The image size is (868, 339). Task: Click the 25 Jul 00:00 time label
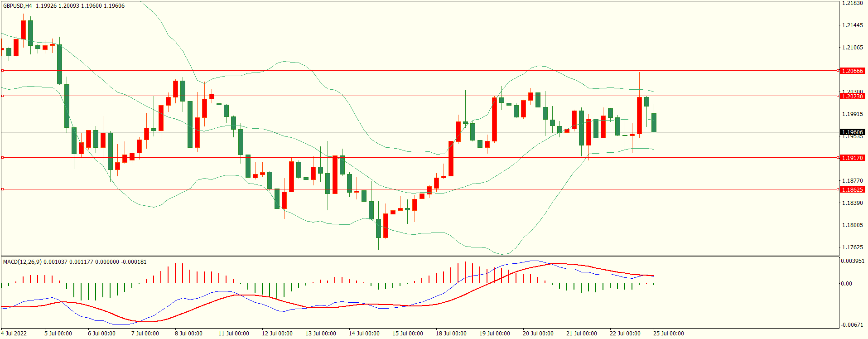point(668,334)
